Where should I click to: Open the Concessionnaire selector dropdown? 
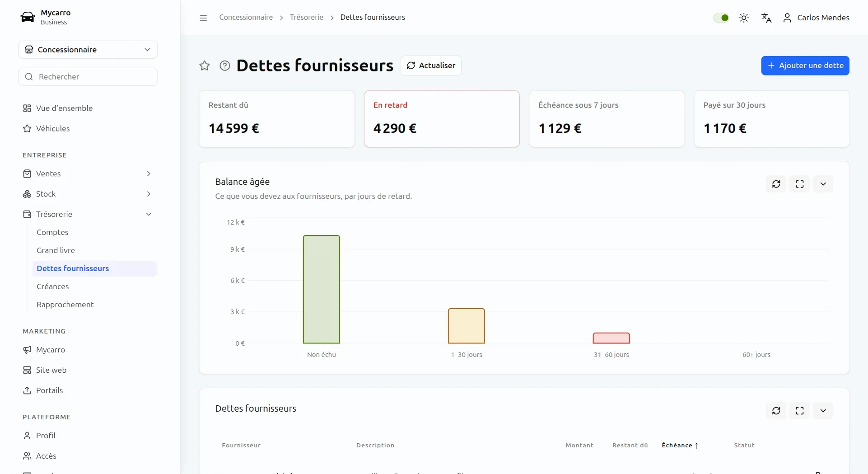point(88,50)
